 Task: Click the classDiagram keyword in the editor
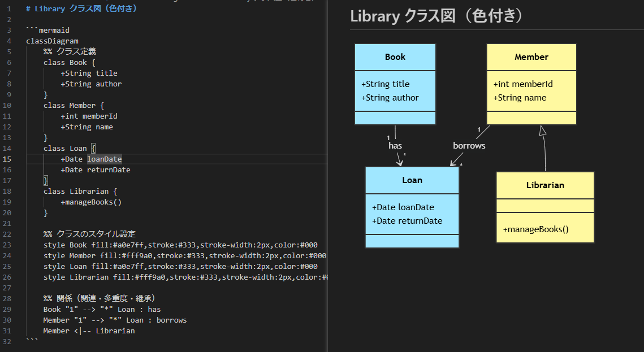(52, 41)
